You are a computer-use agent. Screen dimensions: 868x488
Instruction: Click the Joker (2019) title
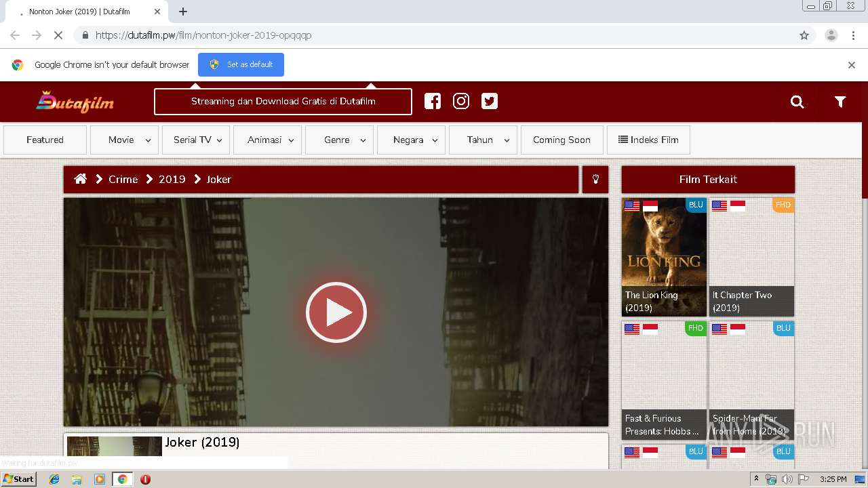[202, 443]
